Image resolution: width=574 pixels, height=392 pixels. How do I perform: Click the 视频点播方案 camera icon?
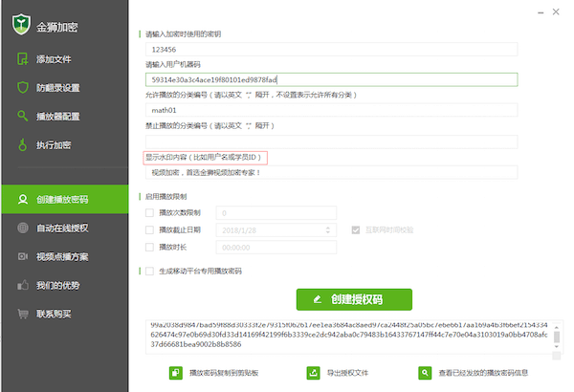tap(23, 256)
